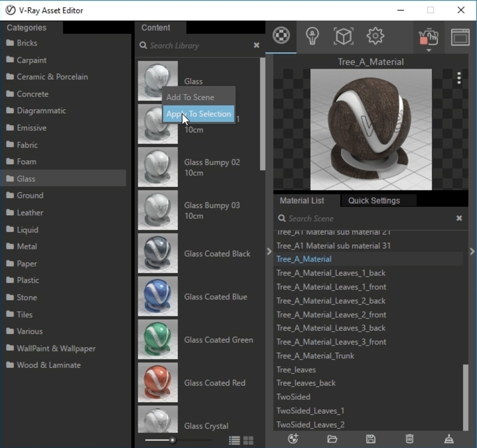
Task: Open the Metal category folder
Action: pyautogui.click(x=21, y=246)
